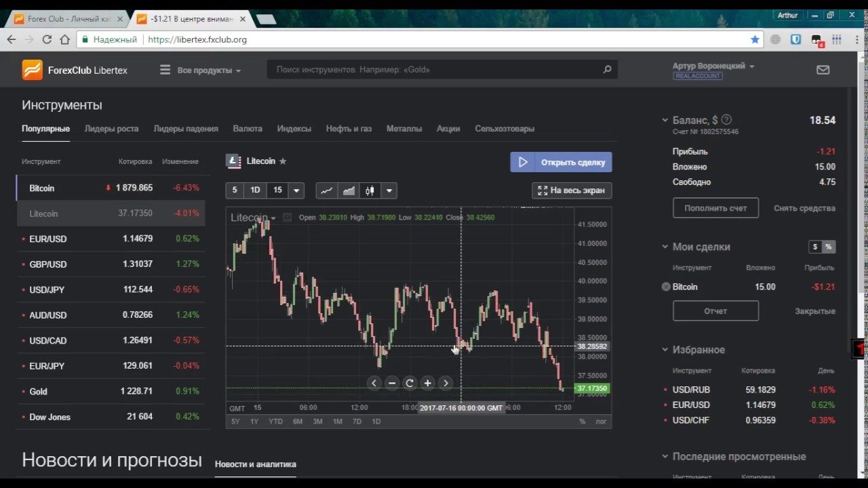Close the Bitcoin deal with x icon
Viewport: 868px width, 488px height.
pos(666,287)
